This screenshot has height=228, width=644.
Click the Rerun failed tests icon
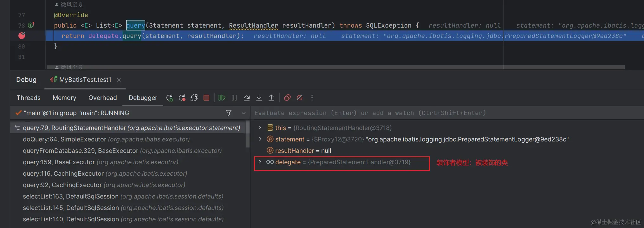(182, 98)
